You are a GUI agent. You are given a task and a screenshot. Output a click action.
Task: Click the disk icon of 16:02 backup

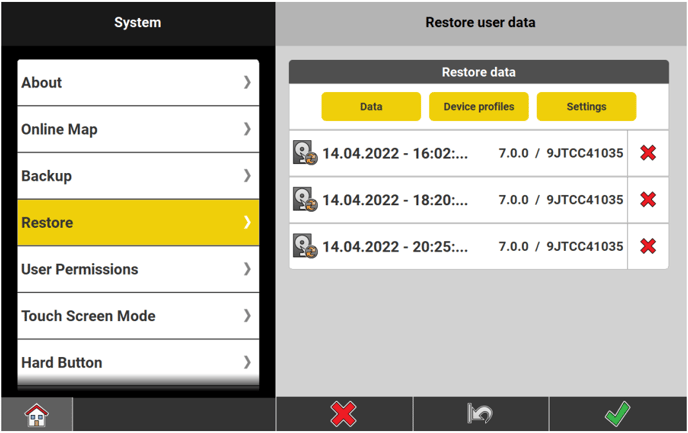(x=305, y=153)
